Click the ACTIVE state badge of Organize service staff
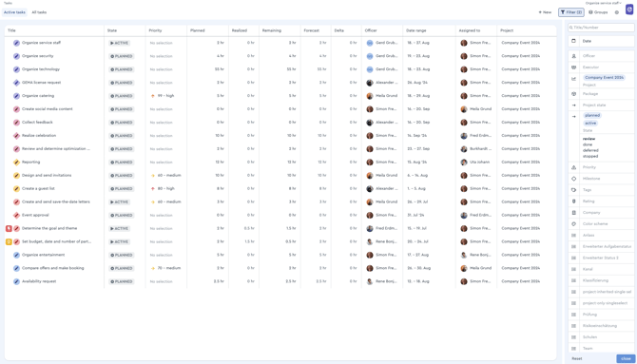The height and width of the screenshot is (364, 637). tap(120, 43)
